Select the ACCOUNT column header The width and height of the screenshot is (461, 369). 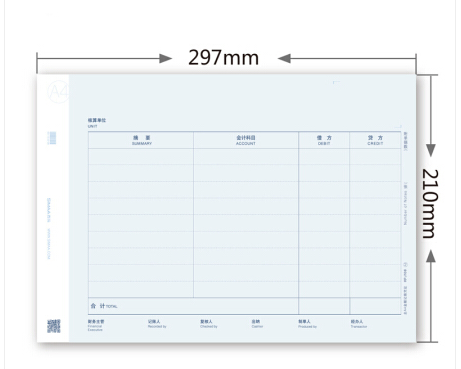pos(246,140)
